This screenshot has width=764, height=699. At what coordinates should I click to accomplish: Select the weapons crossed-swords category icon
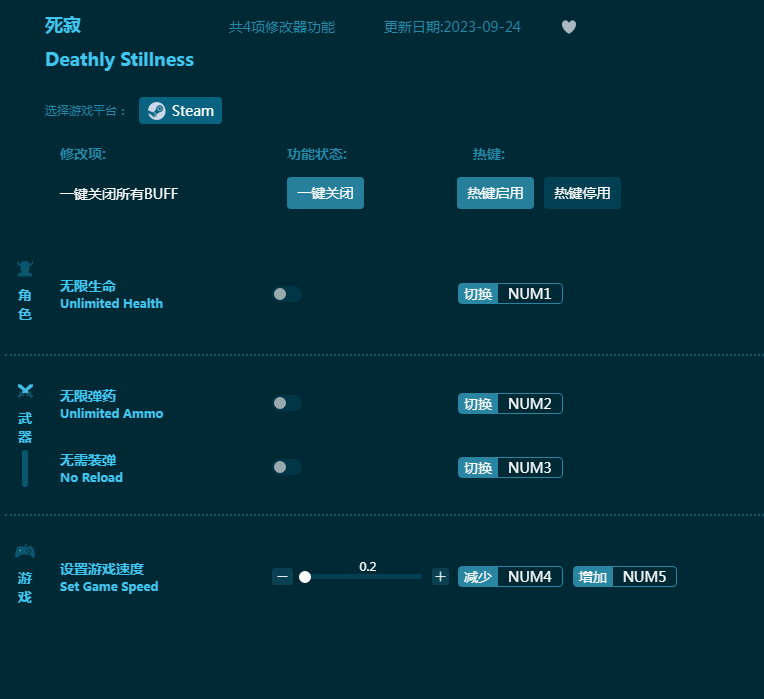(25, 390)
